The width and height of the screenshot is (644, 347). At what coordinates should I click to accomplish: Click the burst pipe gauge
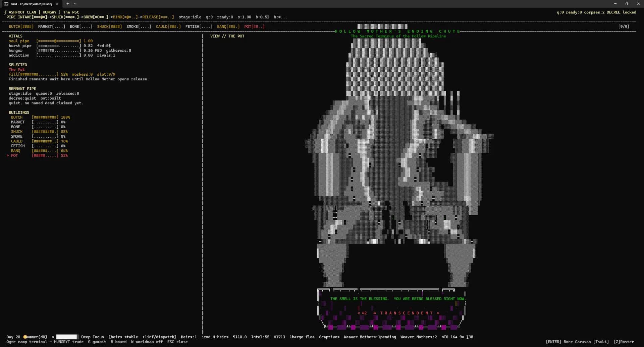tap(59, 46)
